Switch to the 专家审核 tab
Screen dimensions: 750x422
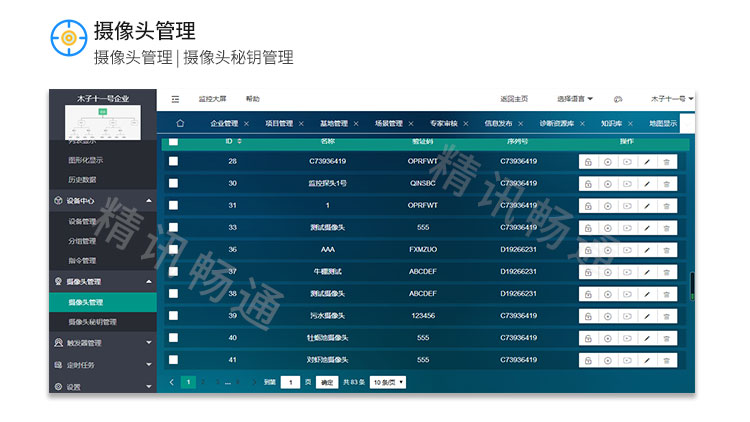pos(443,123)
